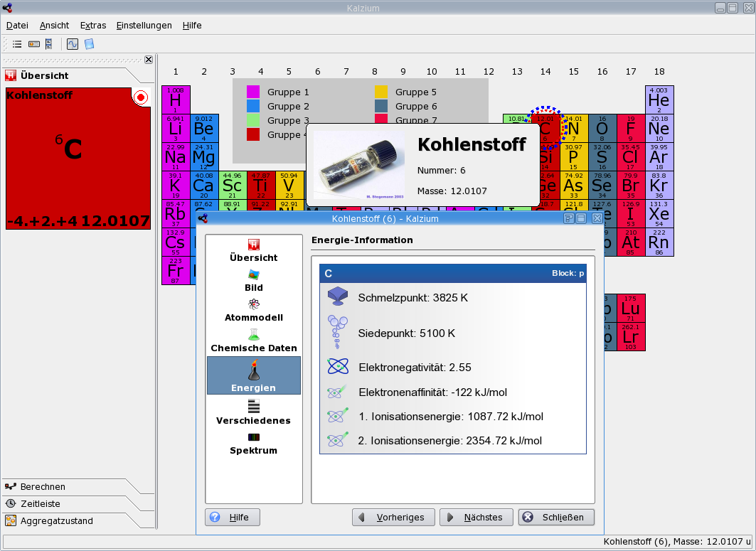Click the carbon vial photo thumbnail
The image size is (756, 551).
pyautogui.click(x=358, y=165)
